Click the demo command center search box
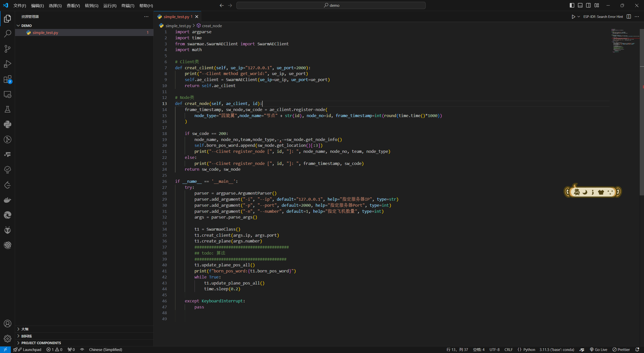644x353 pixels. tap(331, 5)
